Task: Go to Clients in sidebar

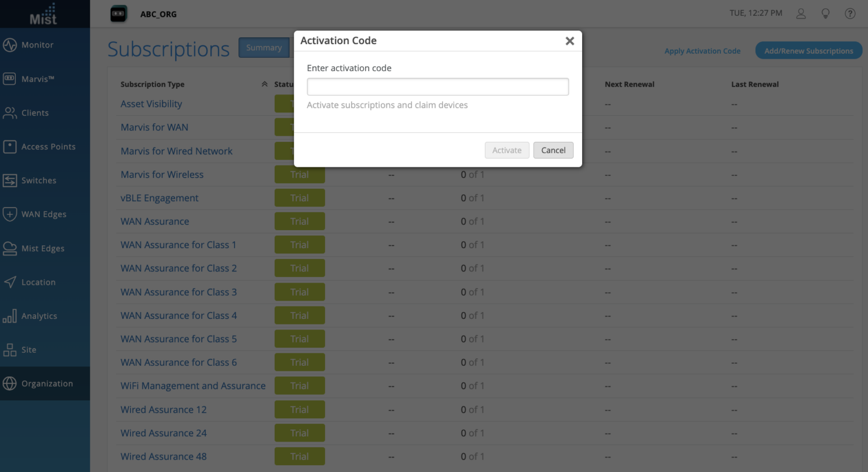Action: (x=34, y=113)
